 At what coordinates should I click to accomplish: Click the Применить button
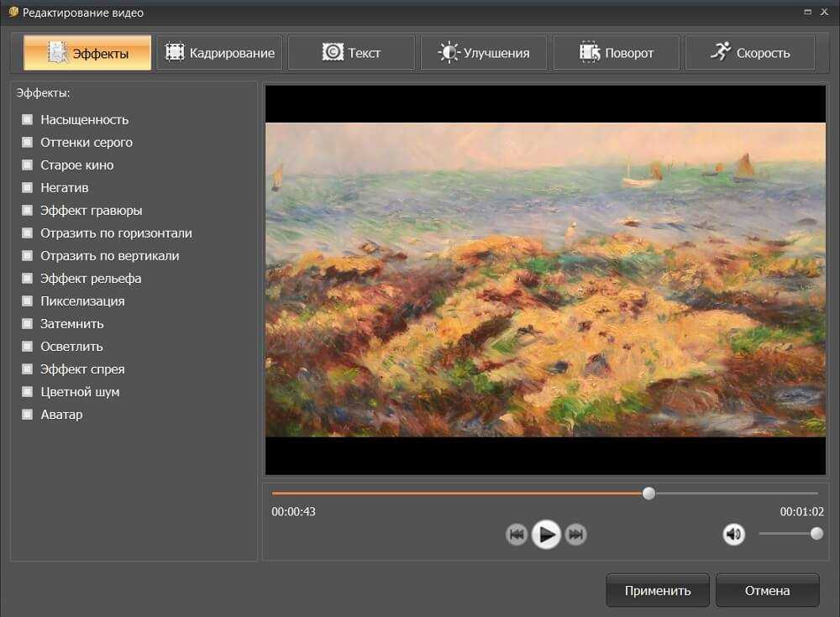coord(658,590)
